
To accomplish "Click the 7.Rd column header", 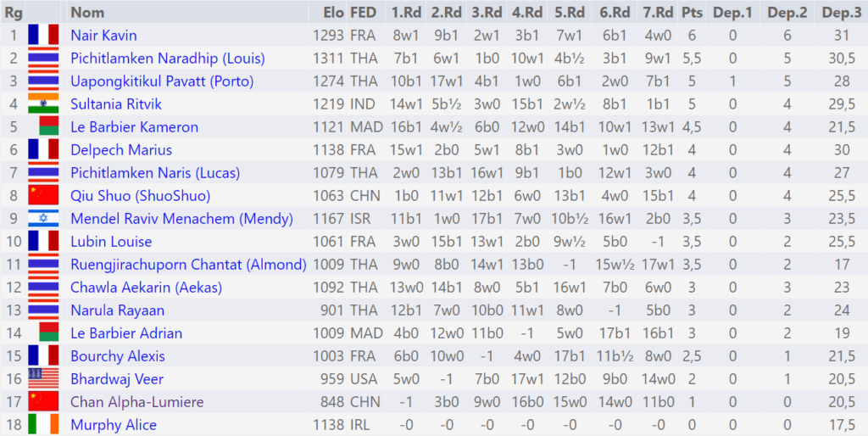I will 658,12.
